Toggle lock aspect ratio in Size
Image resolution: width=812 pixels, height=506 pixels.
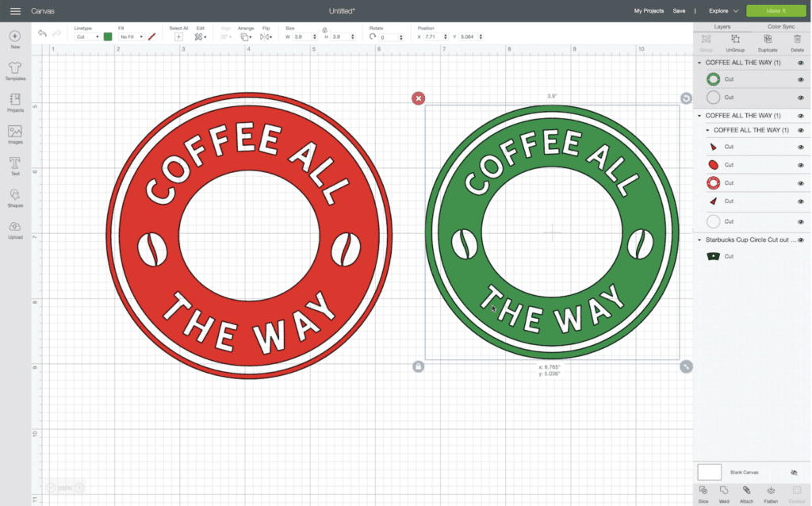coord(324,30)
